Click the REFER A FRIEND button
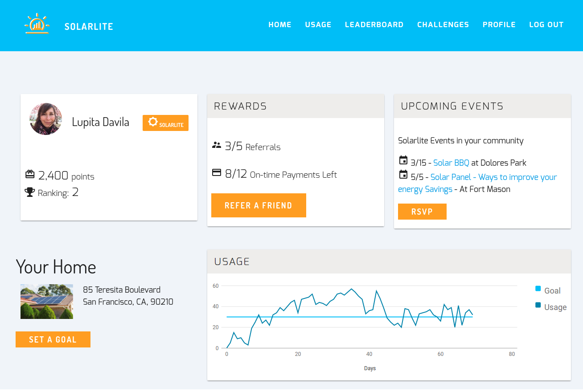The image size is (583, 392). [259, 205]
